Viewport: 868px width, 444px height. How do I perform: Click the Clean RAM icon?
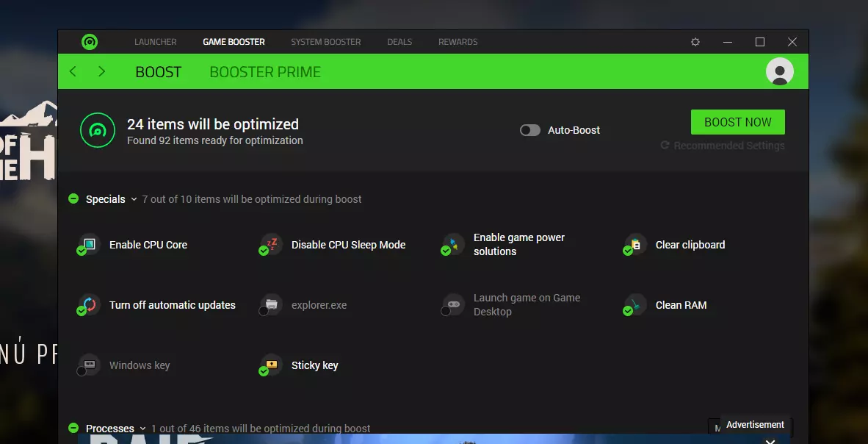[635, 305]
